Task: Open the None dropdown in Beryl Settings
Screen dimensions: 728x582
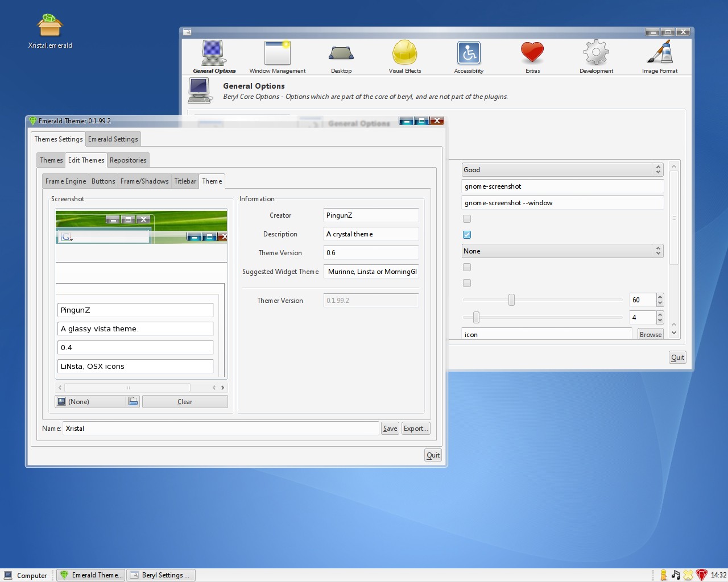Action: point(562,251)
